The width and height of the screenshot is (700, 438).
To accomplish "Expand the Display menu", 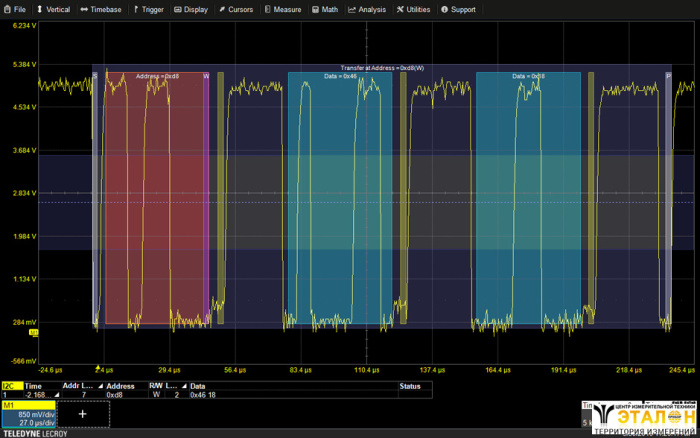I will [x=191, y=9].
